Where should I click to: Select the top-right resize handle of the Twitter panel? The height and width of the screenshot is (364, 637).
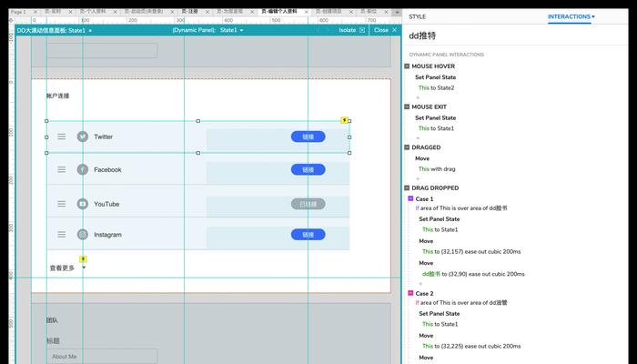click(349, 121)
